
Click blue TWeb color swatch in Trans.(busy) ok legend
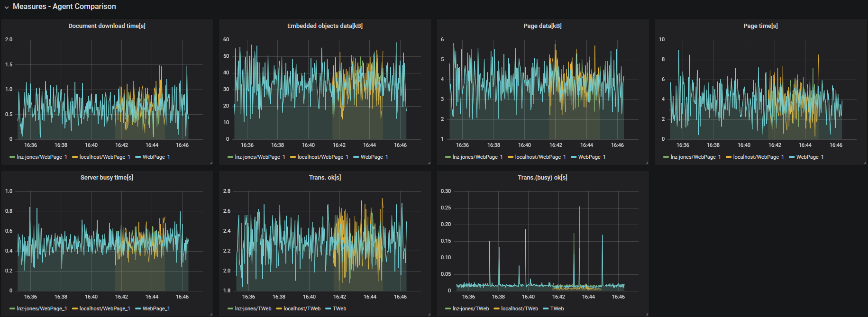[545, 309]
